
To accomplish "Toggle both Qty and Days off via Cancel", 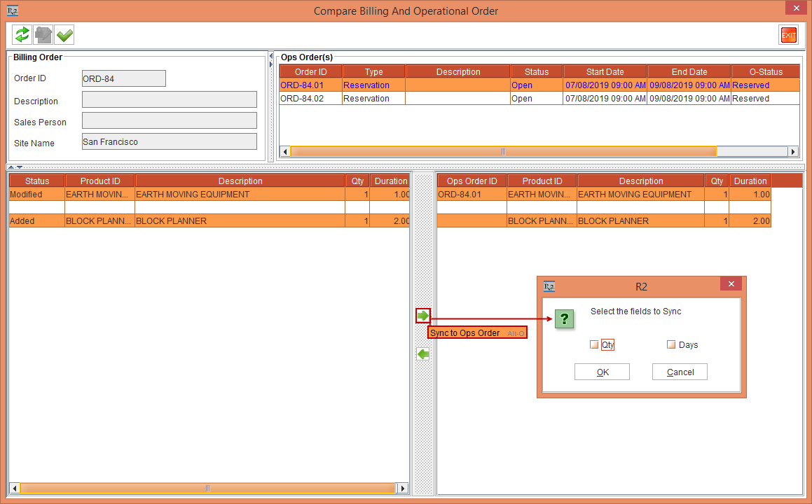I will coord(680,372).
